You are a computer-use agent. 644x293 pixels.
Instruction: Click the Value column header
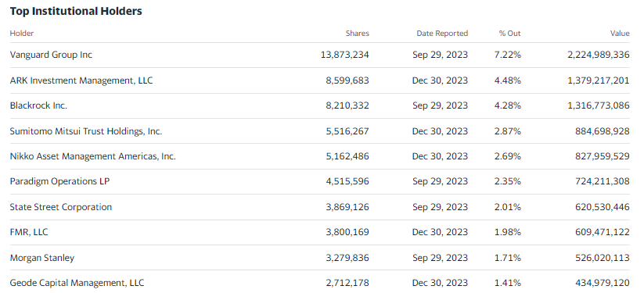620,34
